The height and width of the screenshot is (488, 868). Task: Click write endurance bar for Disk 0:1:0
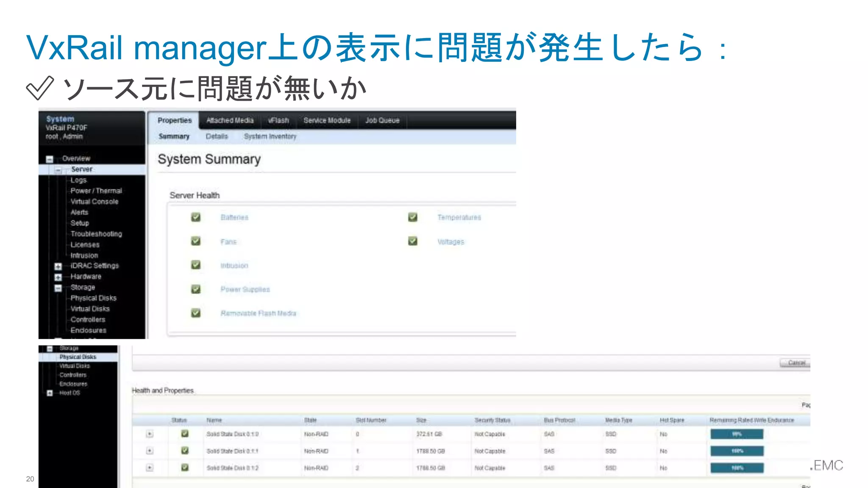click(x=737, y=434)
